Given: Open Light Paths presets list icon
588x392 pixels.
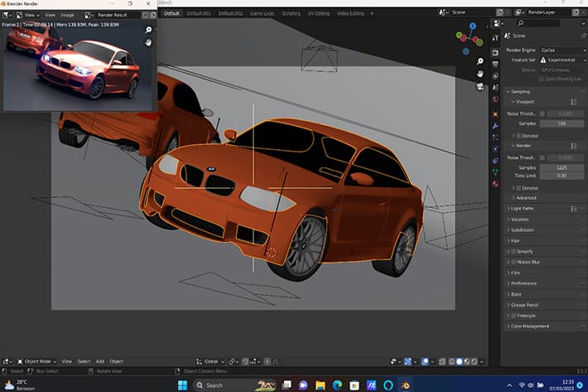Looking at the screenshot, I should [x=574, y=209].
